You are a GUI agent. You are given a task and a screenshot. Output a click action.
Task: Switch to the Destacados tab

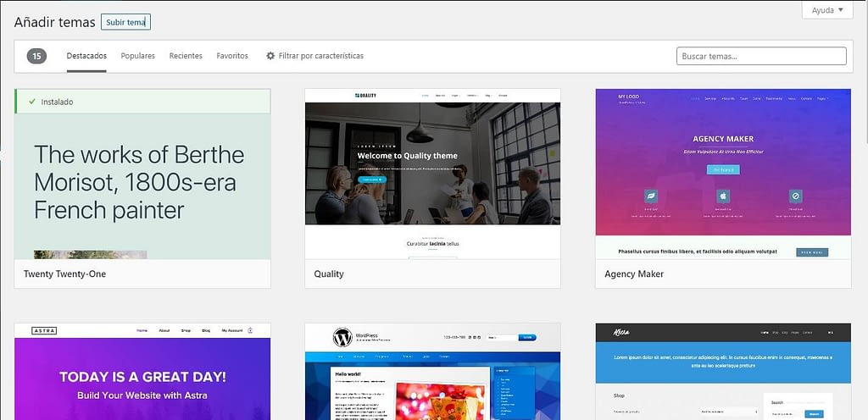pos(86,56)
